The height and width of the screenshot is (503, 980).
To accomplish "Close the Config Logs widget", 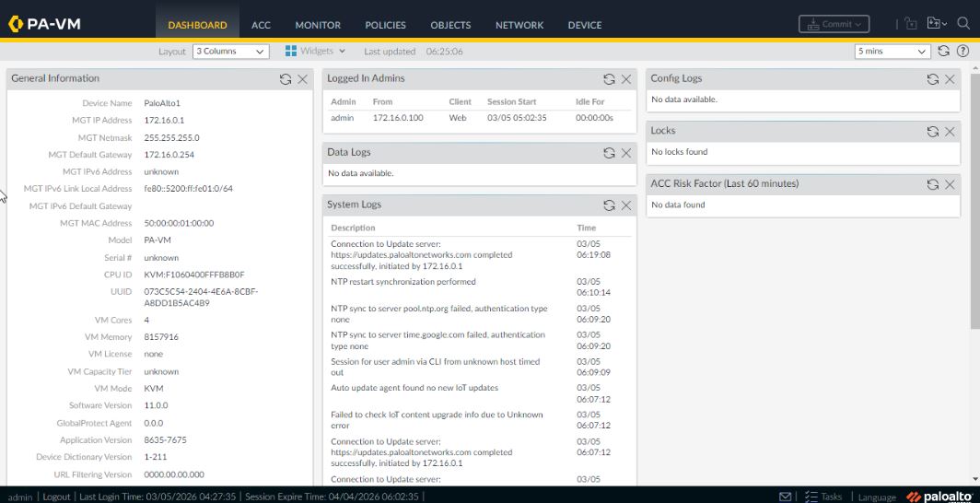I will click(x=950, y=79).
